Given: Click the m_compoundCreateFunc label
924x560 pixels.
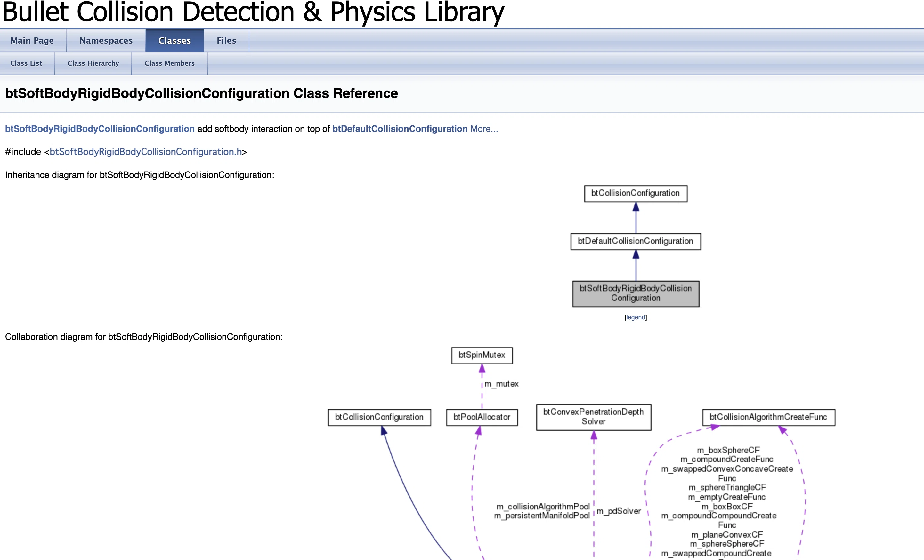Looking at the screenshot, I should (x=727, y=460).
